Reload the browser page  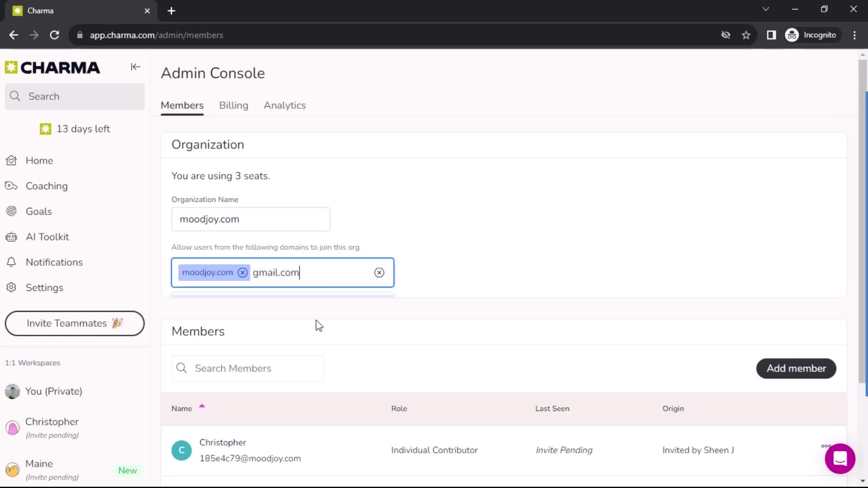(54, 35)
